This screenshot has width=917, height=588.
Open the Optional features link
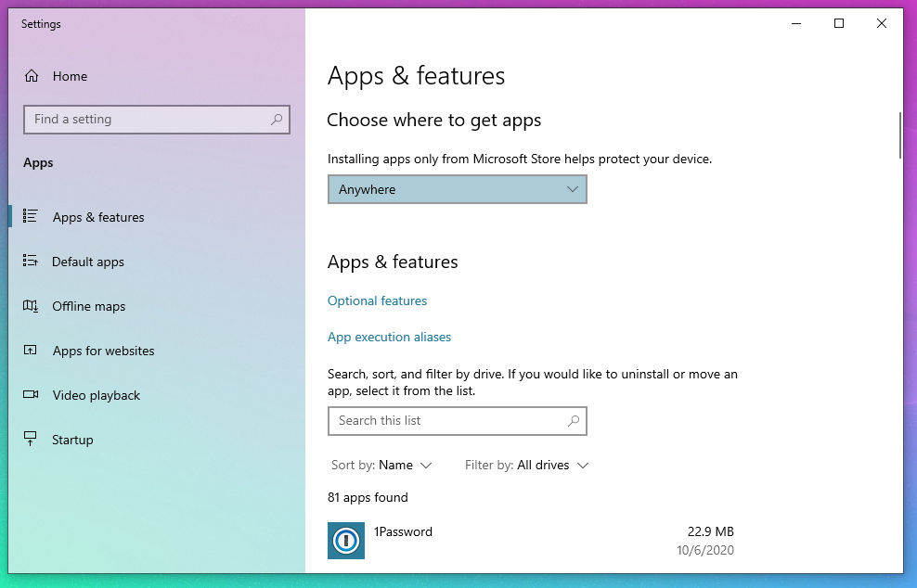click(x=377, y=300)
